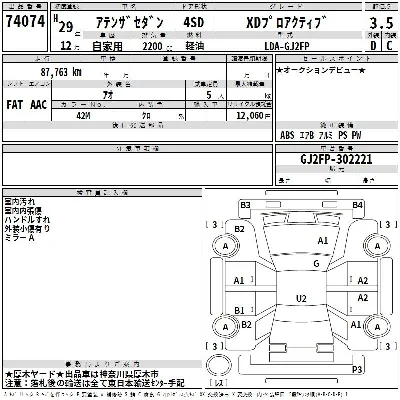Screen dimensions: 400x400
Task: Click the interior color クロ
Action: coord(146,115)
